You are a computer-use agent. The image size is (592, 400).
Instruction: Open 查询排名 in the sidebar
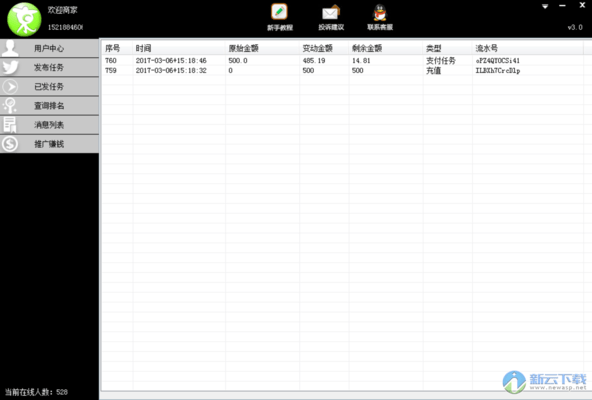click(49, 106)
